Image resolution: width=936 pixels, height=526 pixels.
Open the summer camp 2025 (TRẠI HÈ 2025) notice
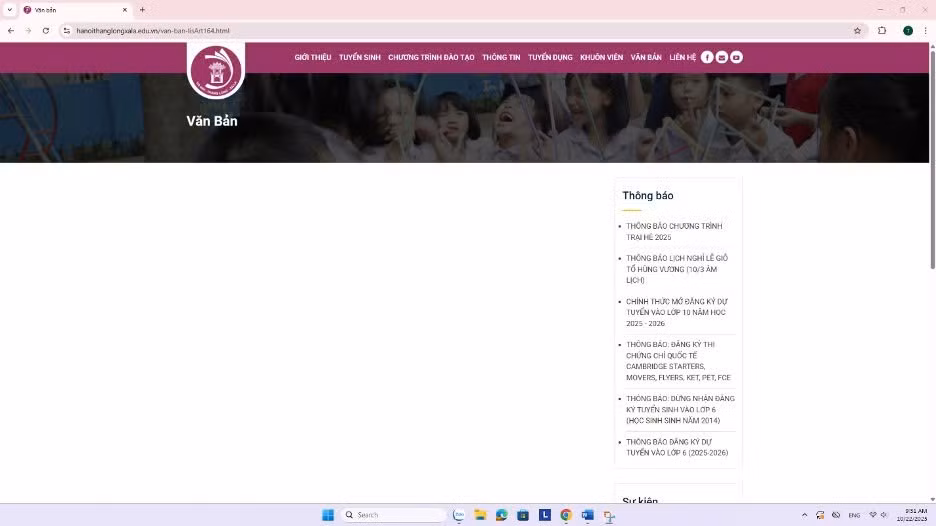[674, 232]
